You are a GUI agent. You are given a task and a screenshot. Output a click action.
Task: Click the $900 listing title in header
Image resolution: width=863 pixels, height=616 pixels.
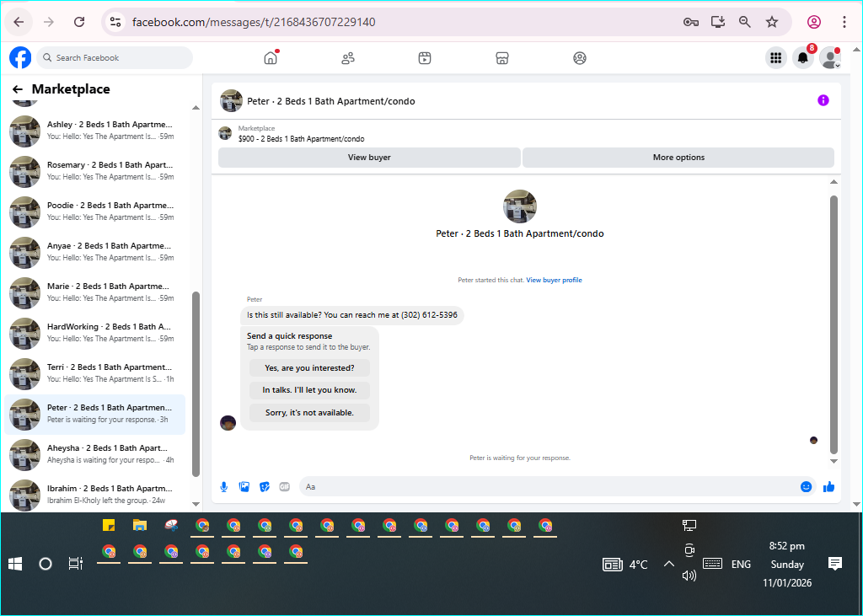[x=301, y=139]
